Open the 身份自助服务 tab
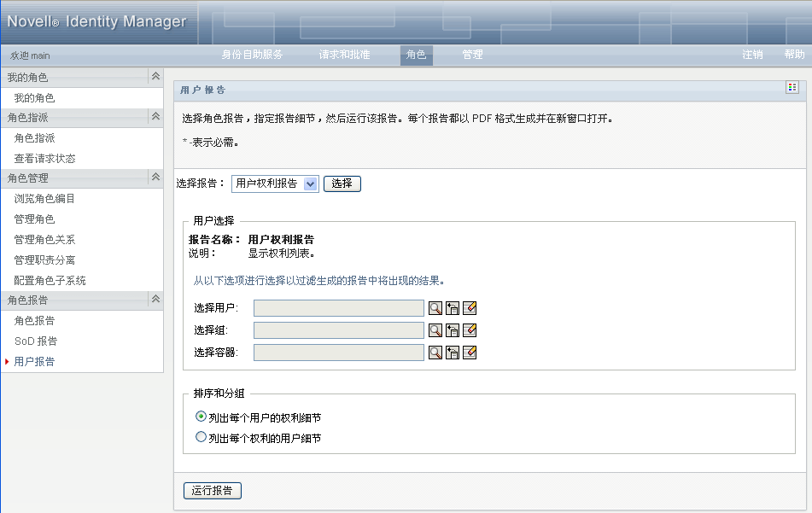Screen dimensions: 812x513 click(252, 55)
